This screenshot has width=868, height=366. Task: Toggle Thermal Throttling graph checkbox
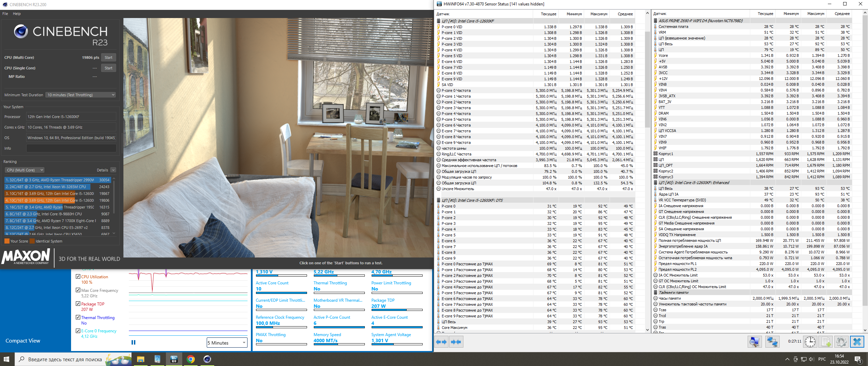click(78, 317)
